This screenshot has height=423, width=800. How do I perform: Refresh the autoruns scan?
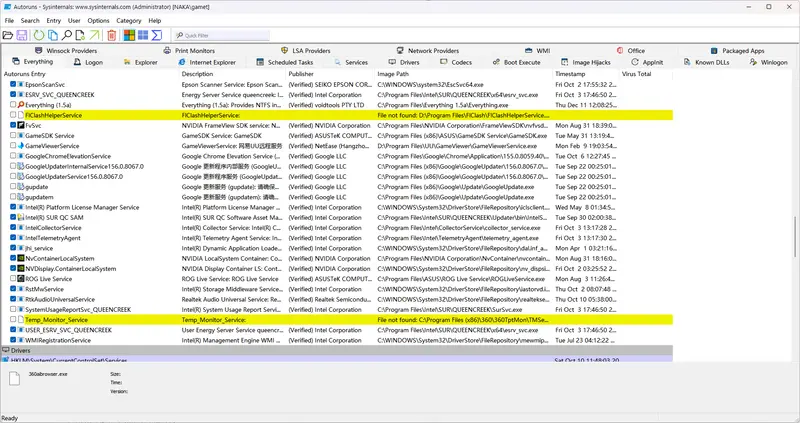click(39, 35)
